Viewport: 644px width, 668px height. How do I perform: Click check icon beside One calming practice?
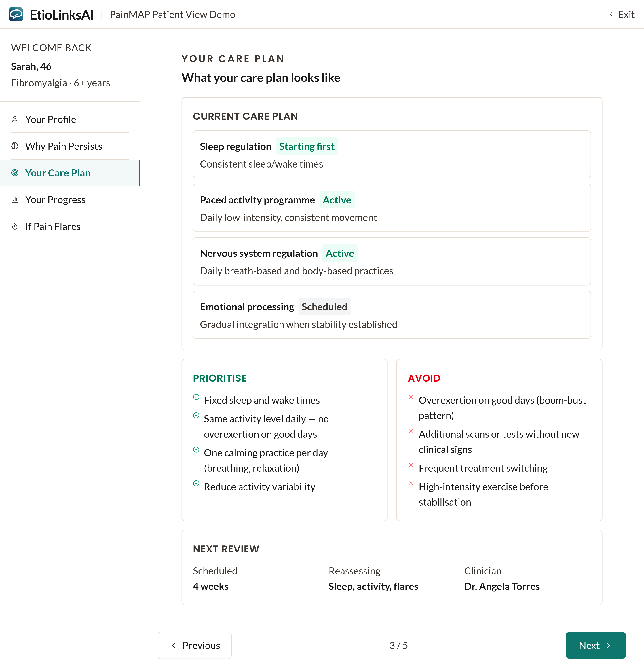[196, 450]
